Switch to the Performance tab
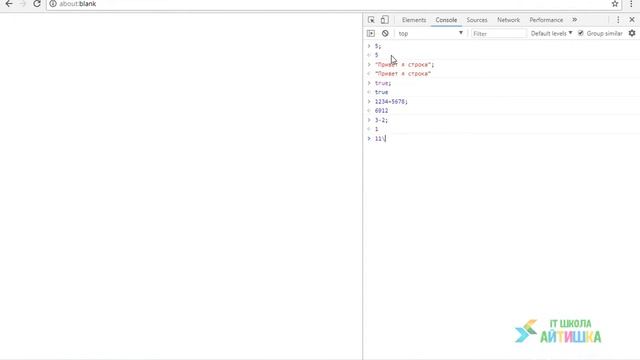 click(546, 20)
